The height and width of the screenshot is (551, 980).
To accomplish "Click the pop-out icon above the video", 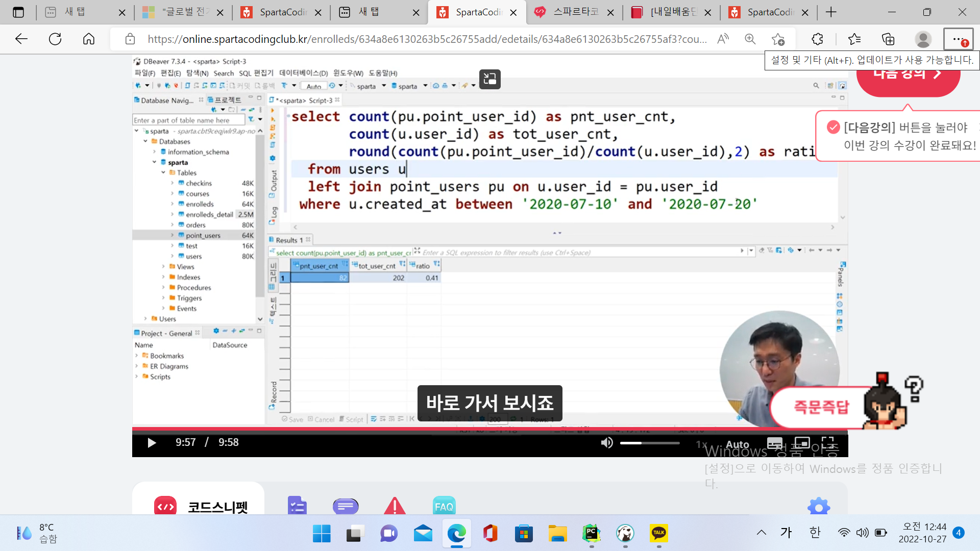I will point(489,79).
